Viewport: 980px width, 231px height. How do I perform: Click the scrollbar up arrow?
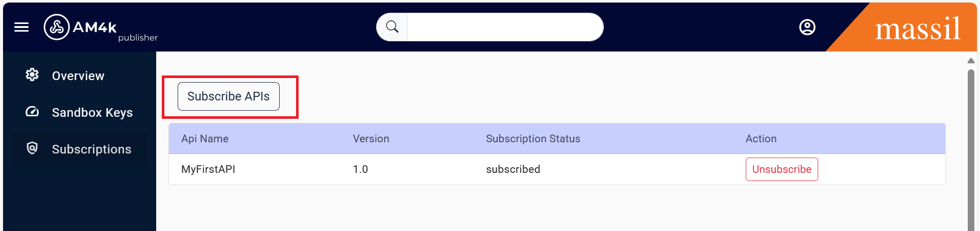tap(971, 61)
